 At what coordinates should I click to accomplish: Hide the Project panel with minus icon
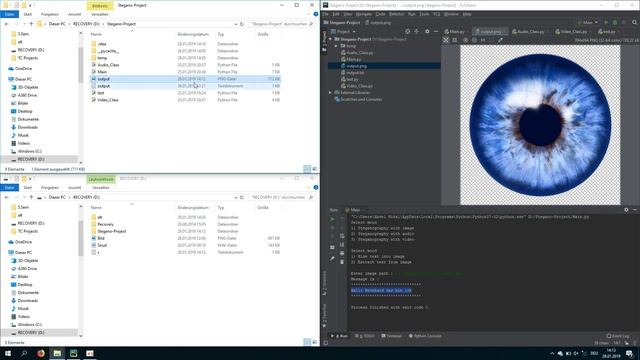click(x=436, y=31)
